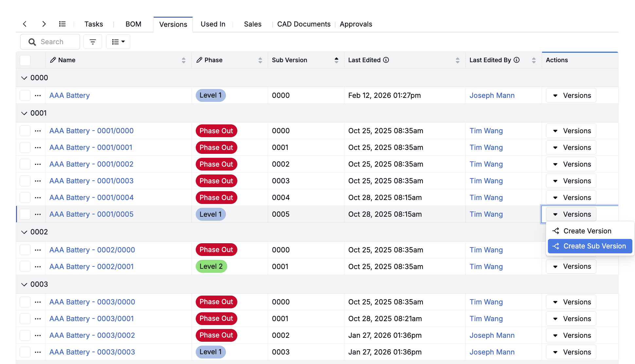This screenshot has height=364, width=635.
Task: Click info icon beside Last Edited header
Action: (386, 60)
